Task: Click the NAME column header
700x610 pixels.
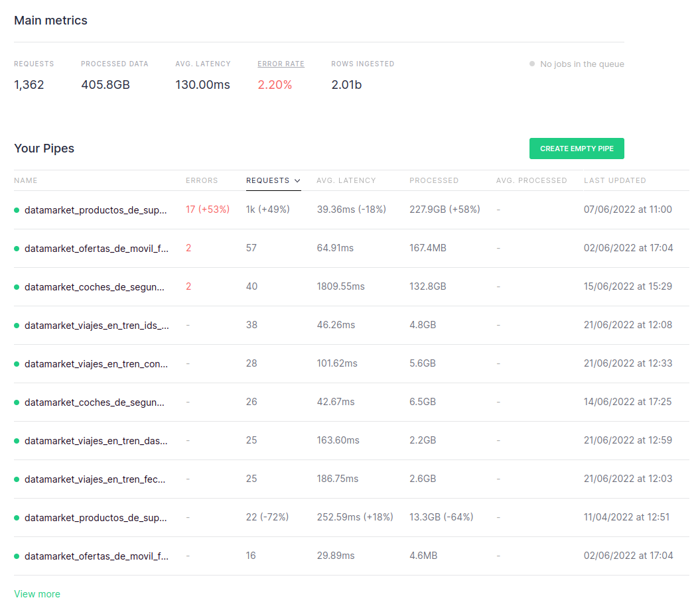Action: [x=26, y=180]
